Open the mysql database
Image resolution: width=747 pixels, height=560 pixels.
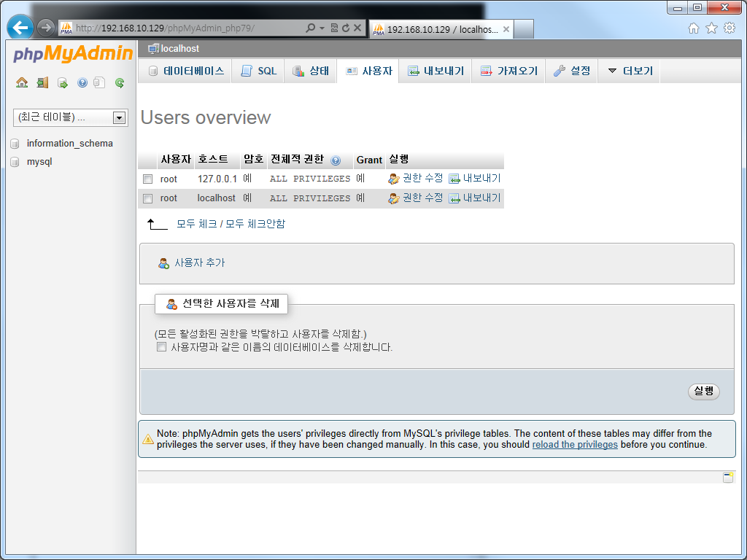coord(39,161)
